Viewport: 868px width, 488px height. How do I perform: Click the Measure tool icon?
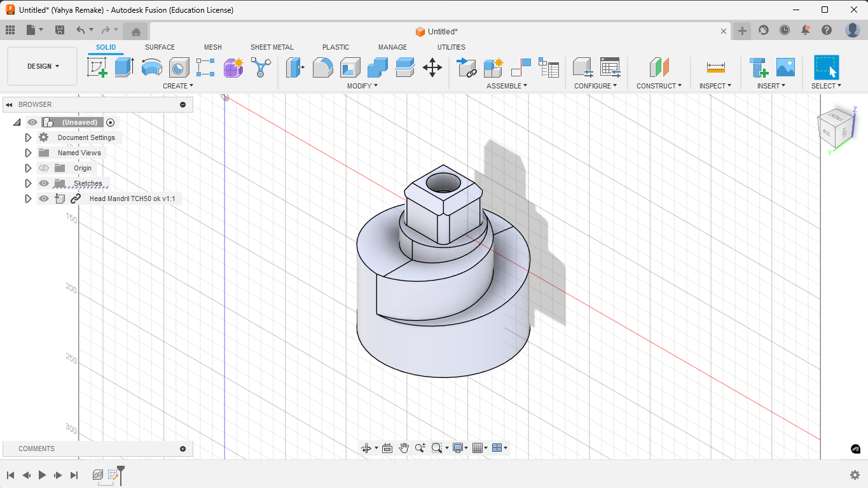715,67
